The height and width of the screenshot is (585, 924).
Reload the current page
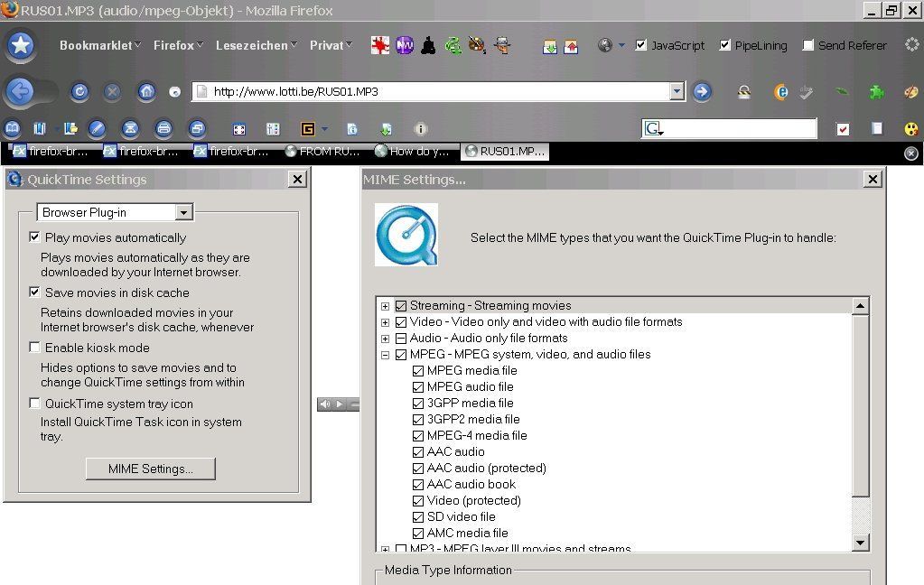point(79,91)
